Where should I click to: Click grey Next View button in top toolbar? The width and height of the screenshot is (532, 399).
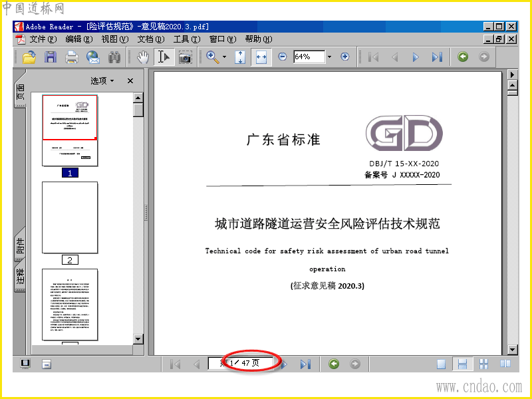pos(484,57)
